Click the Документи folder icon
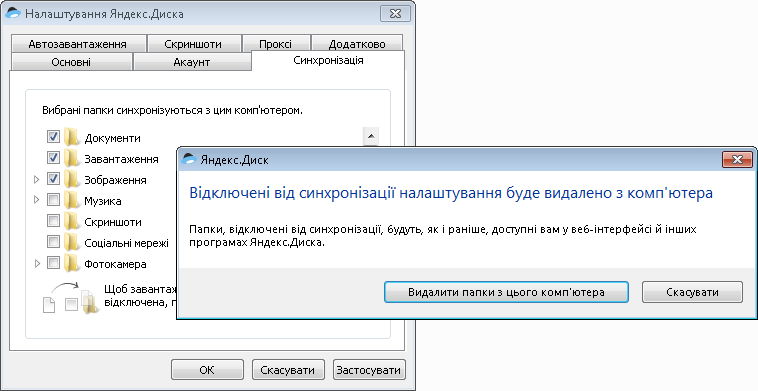This screenshot has width=758, height=391. 72,137
